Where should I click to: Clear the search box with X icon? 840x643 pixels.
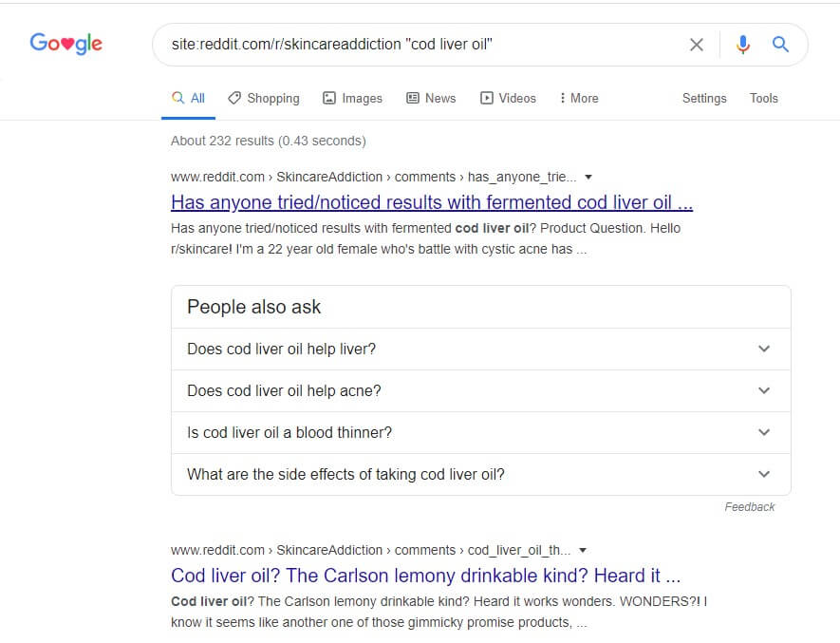tap(697, 45)
